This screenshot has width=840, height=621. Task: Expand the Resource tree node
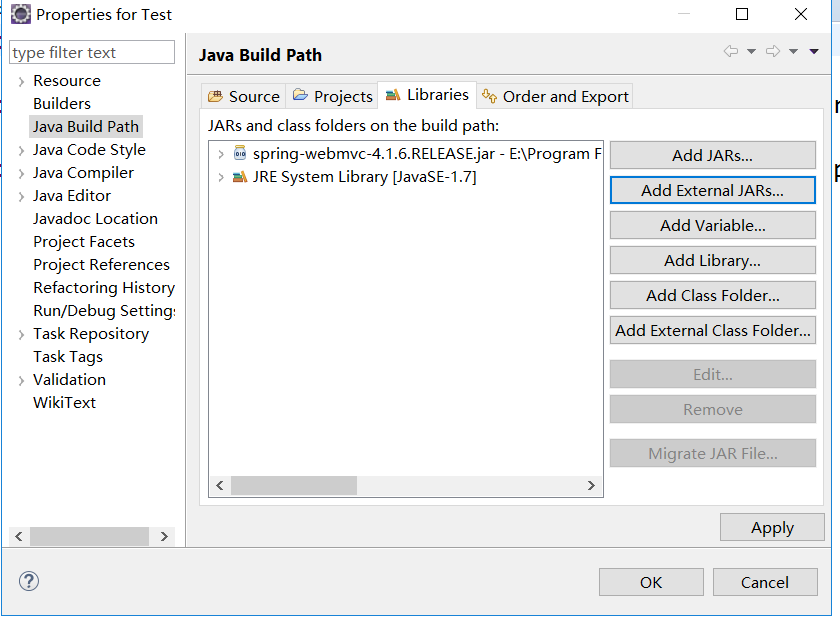pos(21,82)
